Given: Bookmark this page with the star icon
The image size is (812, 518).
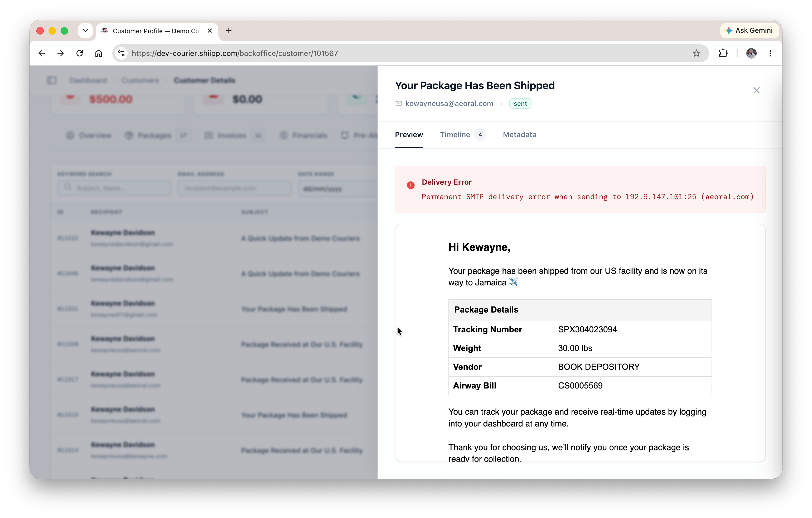Looking at the screenshot, I should click(x=696, y=53).
